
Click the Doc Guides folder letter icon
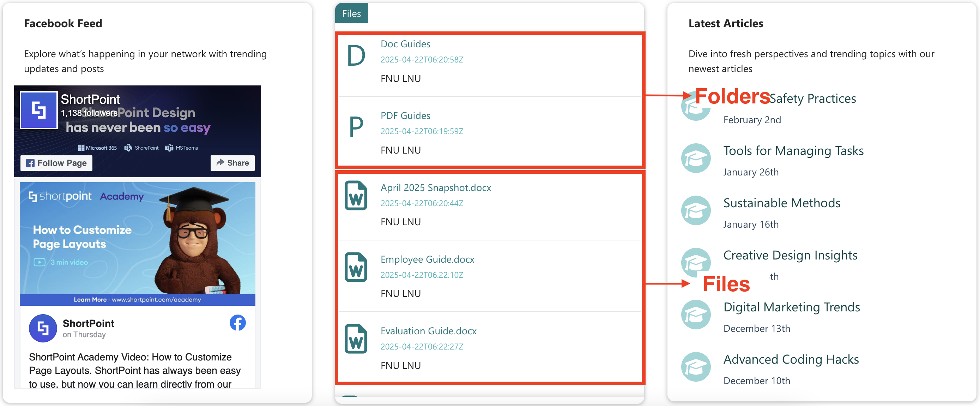pyautogui.click(x=356, y=56)
